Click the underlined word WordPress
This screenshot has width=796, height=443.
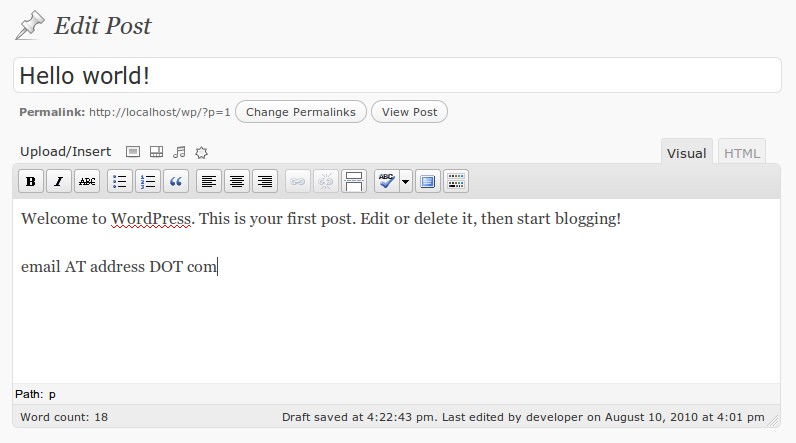tap(151, 219)
